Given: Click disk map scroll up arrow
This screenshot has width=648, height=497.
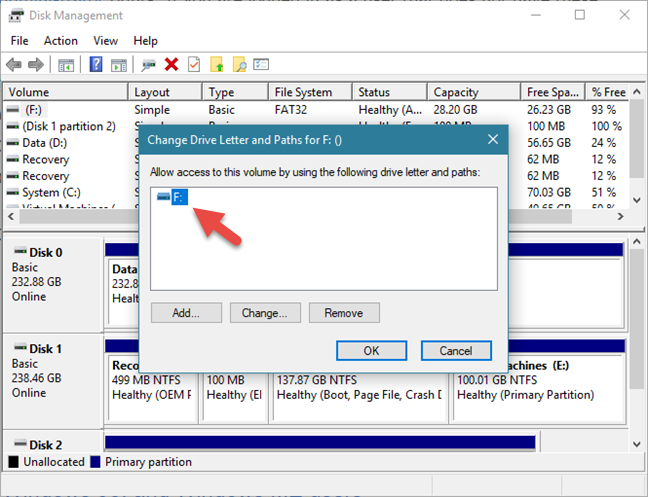Looking at the screenshot, I should pyautogui.click(x=637, y=242).
